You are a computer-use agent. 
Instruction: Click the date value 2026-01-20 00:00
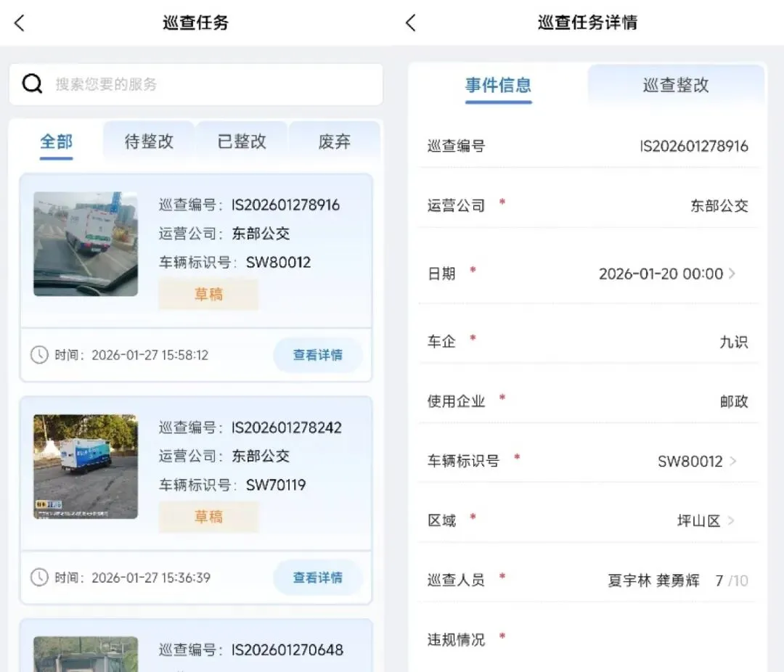tap(661, 274)
